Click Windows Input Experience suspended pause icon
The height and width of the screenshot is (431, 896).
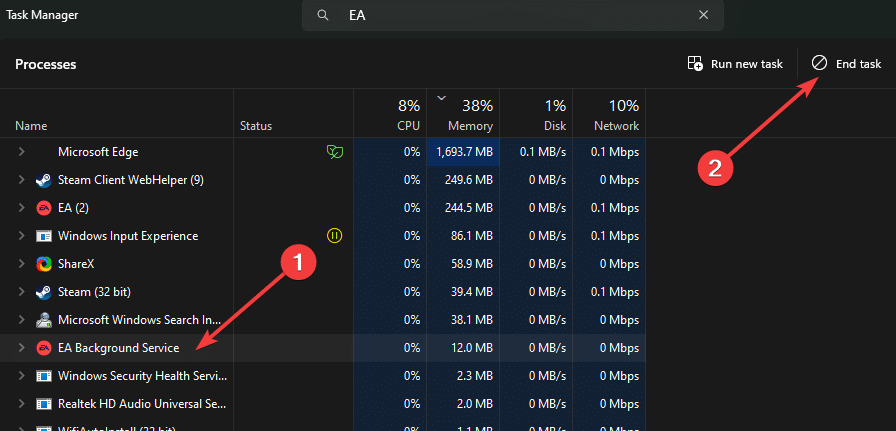click(334, 236)
